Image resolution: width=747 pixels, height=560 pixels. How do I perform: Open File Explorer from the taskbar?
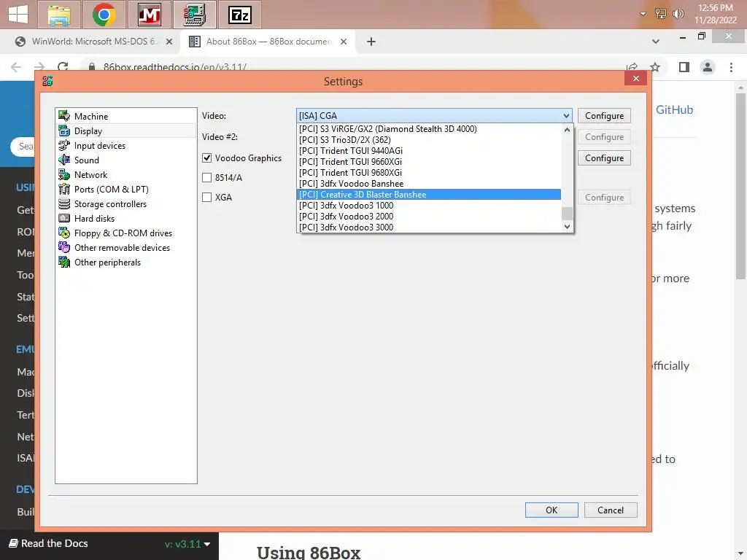coord(59,15)
